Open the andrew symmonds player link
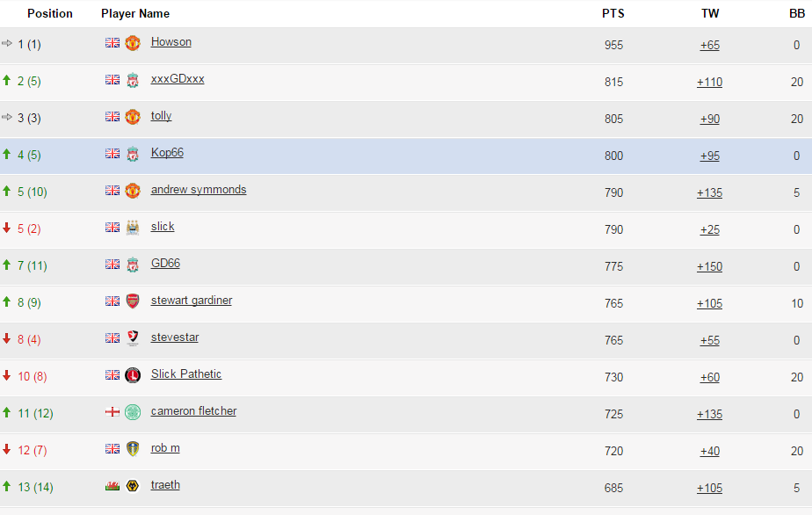The image size is (812, 515). pyautogui.click(x=199, y=190)
